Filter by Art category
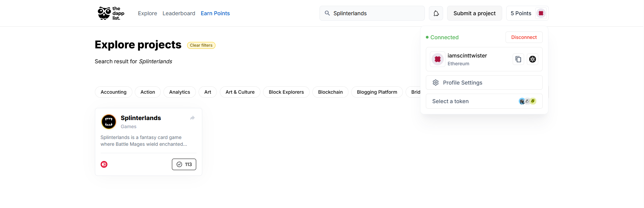644x208 pixels. pyautogui.click(x=208, y=92)
